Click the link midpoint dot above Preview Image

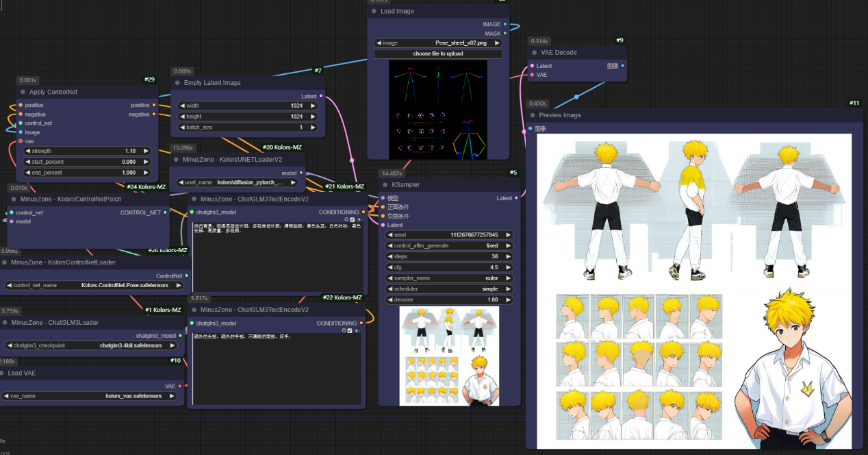(576, 97)
